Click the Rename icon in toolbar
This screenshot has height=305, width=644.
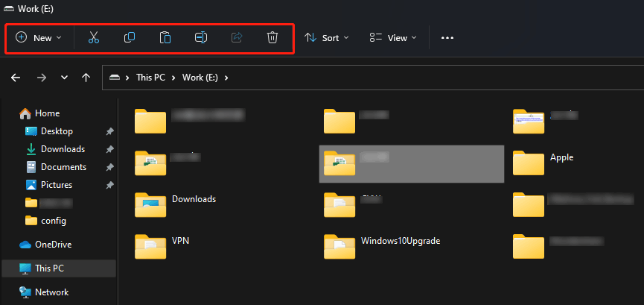tap(201, 38)
